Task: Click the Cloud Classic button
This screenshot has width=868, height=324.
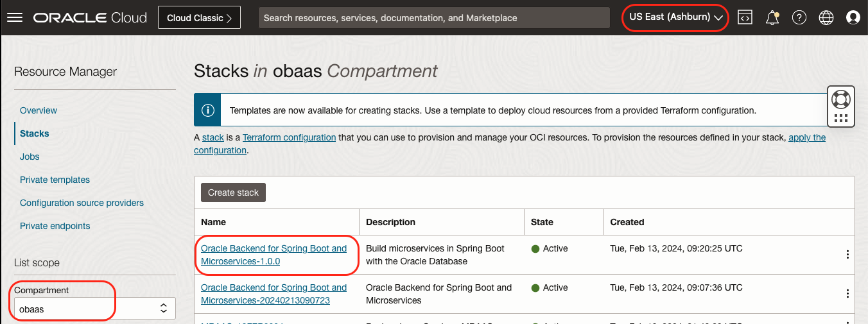Action: click(199, 18)
